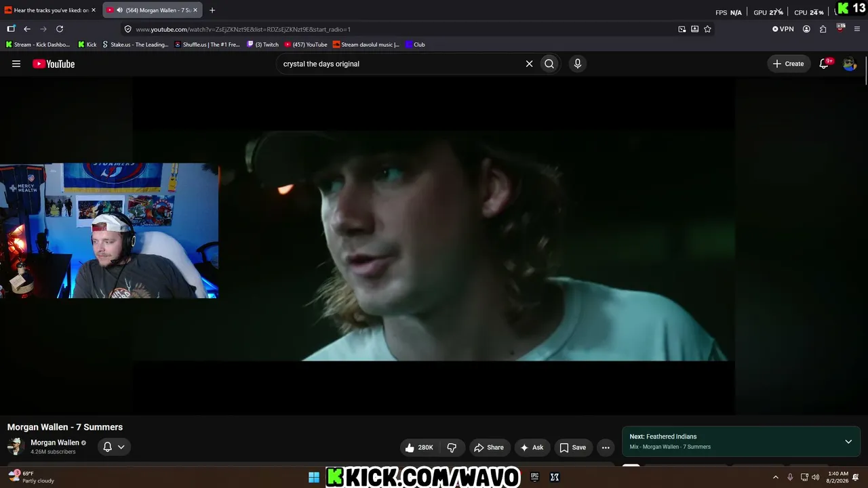Image resolution: width=868 pixels, height=488 pixels.
Task: Like the video with 280K thumbs-up
Action: pos(419,447)
